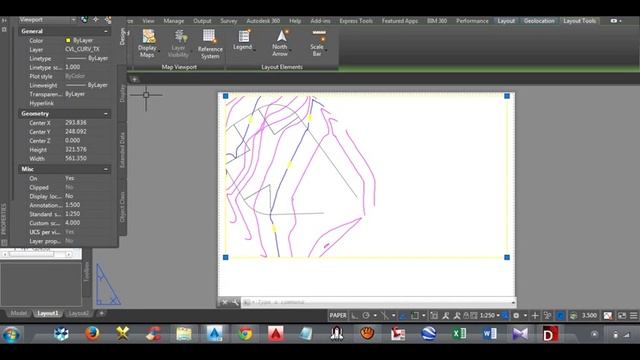Click the Windows Start button

tap(11, 335)
